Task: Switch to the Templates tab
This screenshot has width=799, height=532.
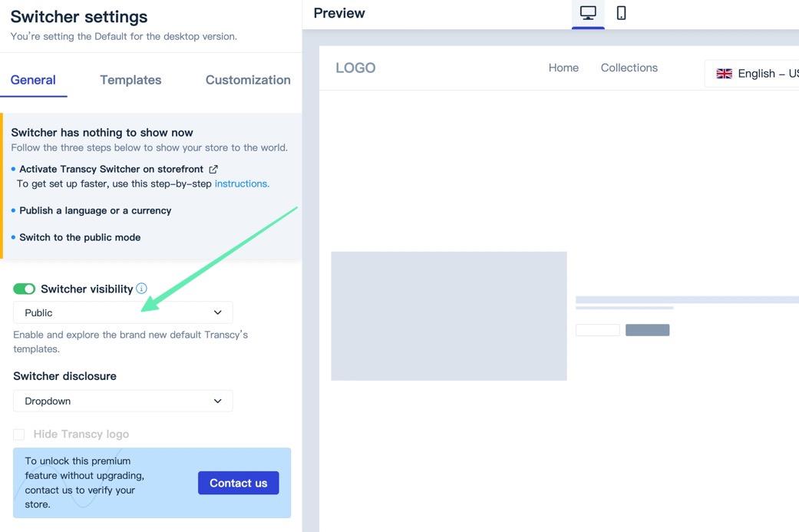Action: [130, 80]
